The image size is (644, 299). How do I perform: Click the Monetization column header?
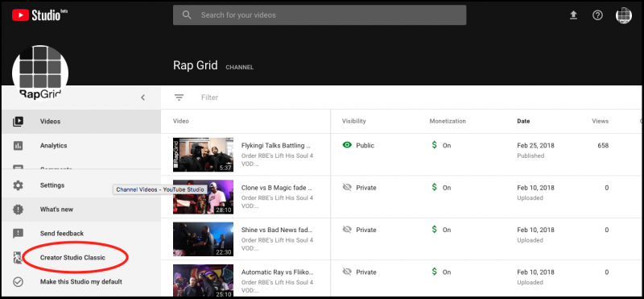[x=448, y=122]
